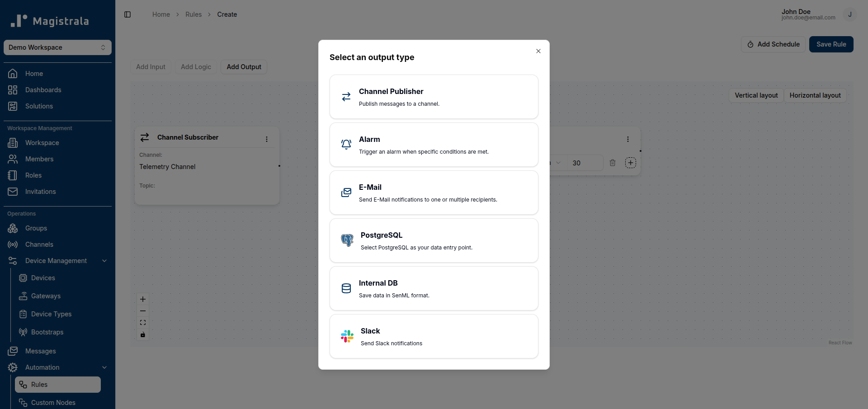
Task: Switch to Horizontal layout
Action: tap(815, 95)
